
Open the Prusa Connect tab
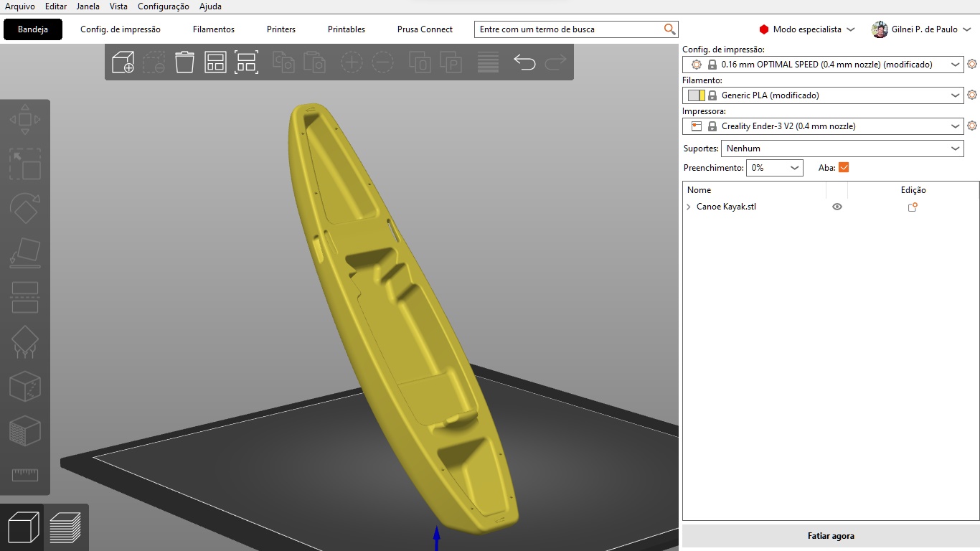425,29
